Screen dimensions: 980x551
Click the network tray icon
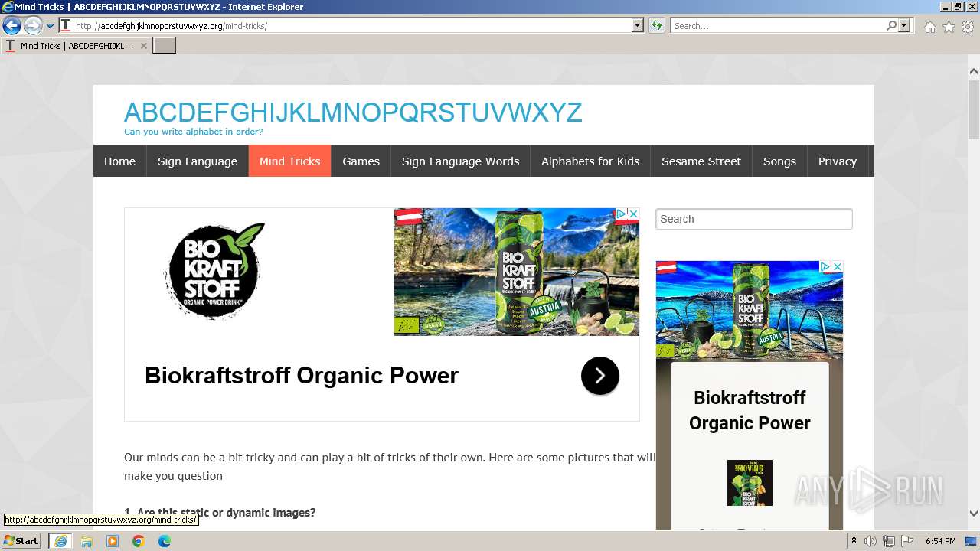(889, 541)
